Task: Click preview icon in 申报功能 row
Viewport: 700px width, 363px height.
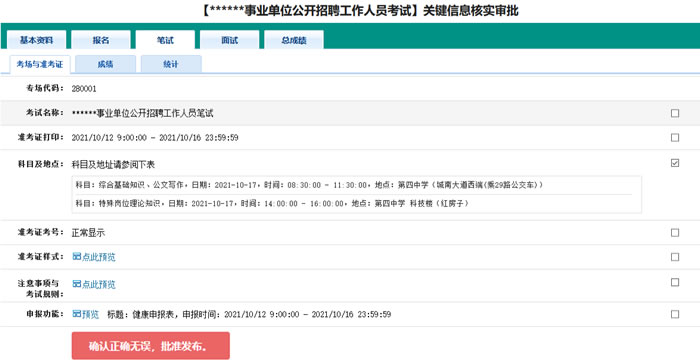Action: pos(77,314)
